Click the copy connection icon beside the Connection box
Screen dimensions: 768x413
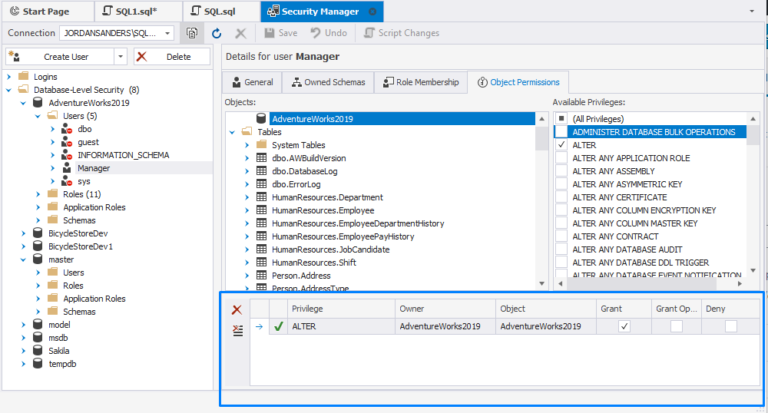tap(192, 33)
